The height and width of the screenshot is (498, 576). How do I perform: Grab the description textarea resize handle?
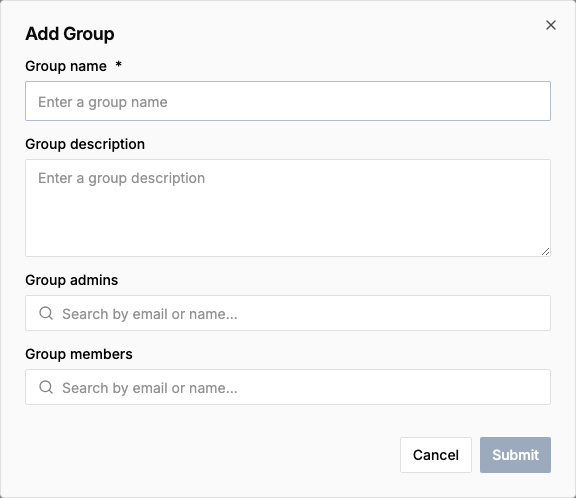(546, 252)
